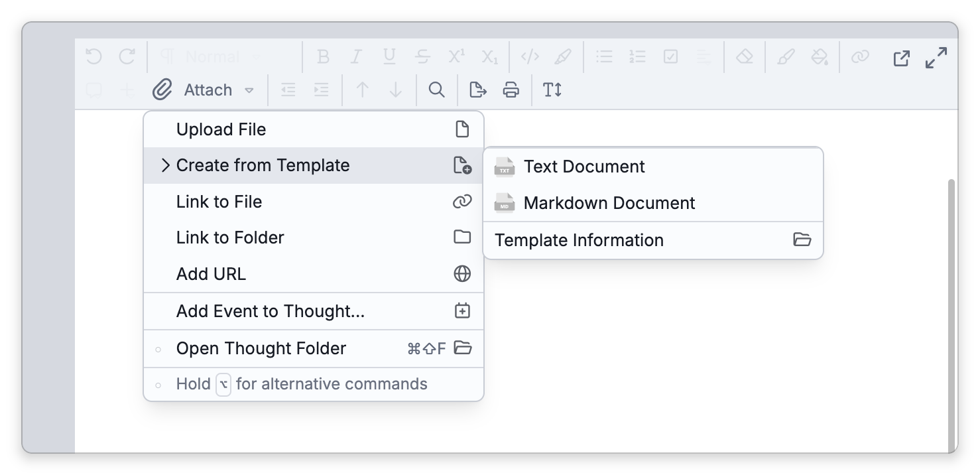Click the paint bucket fill color icon
The height and width of the screenshot is (475, 980).
(x=820, y=57)
